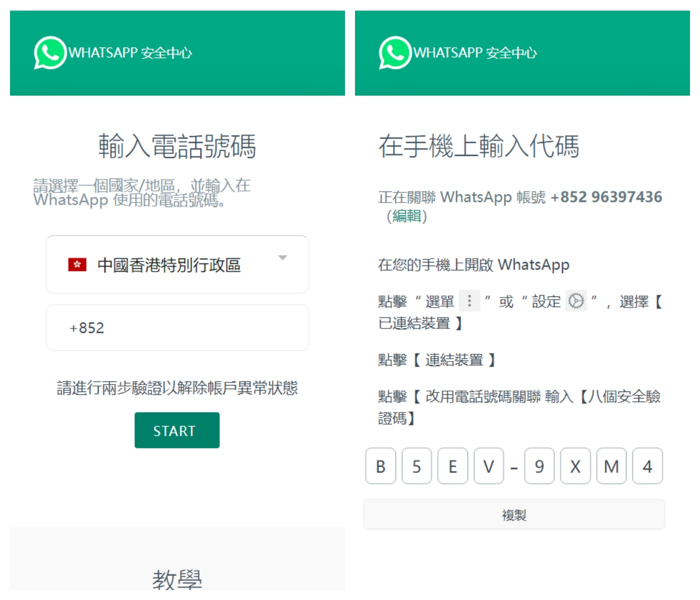Viewport: 700px width, 600px height.
Task: Click the 教學 tutorial section heading
Action: point(177,579)
